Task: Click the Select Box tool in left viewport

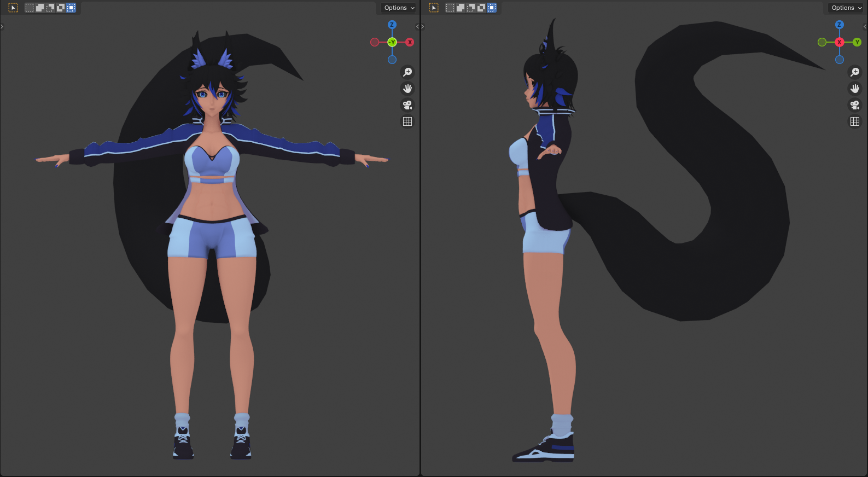Action: 13,8
